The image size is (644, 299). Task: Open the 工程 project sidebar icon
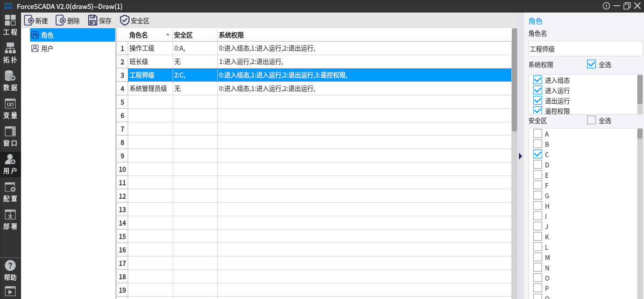10,25
